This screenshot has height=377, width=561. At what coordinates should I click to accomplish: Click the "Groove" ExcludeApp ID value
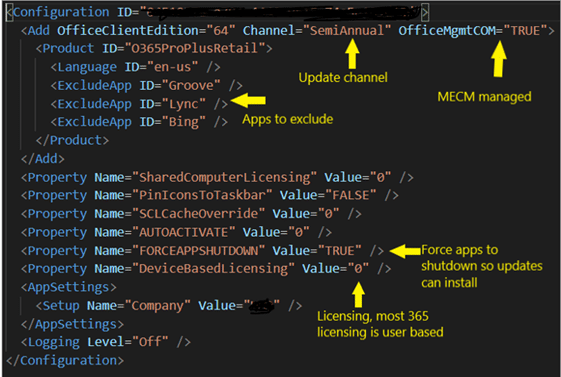(191, 86)
